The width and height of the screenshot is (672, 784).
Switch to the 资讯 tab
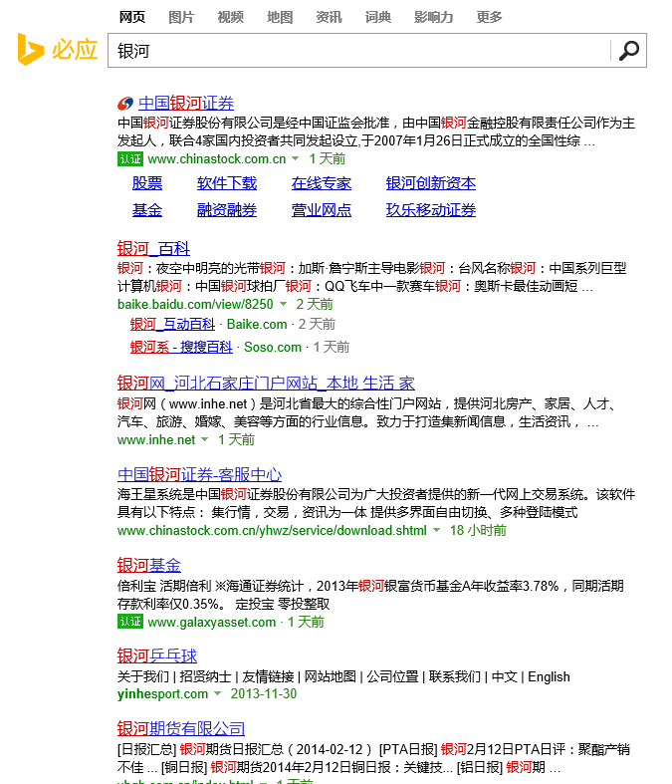point(329,18)
